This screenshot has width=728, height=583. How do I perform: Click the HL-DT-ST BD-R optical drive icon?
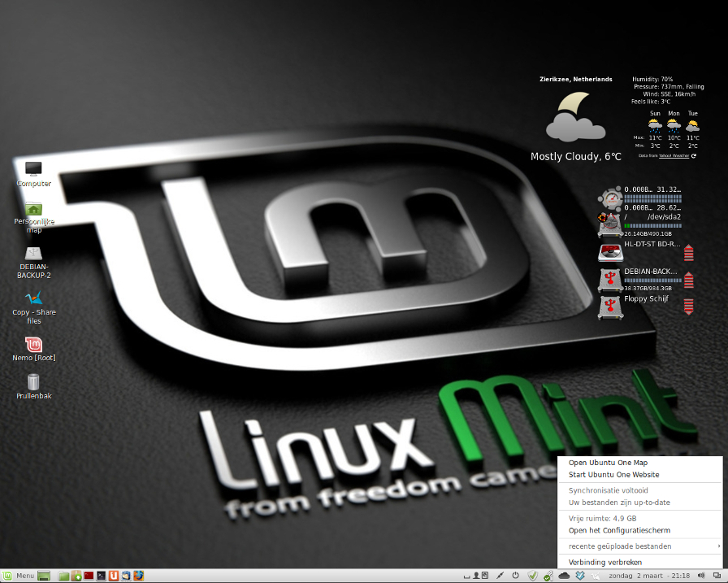click(x=609, y=253)
